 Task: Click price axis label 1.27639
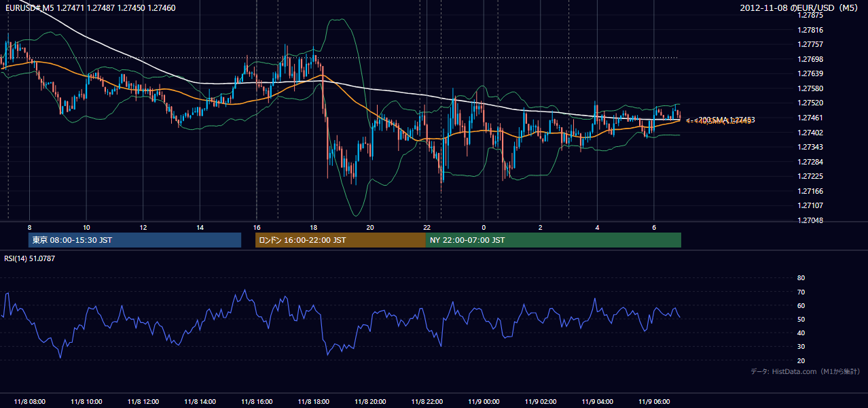810,73
